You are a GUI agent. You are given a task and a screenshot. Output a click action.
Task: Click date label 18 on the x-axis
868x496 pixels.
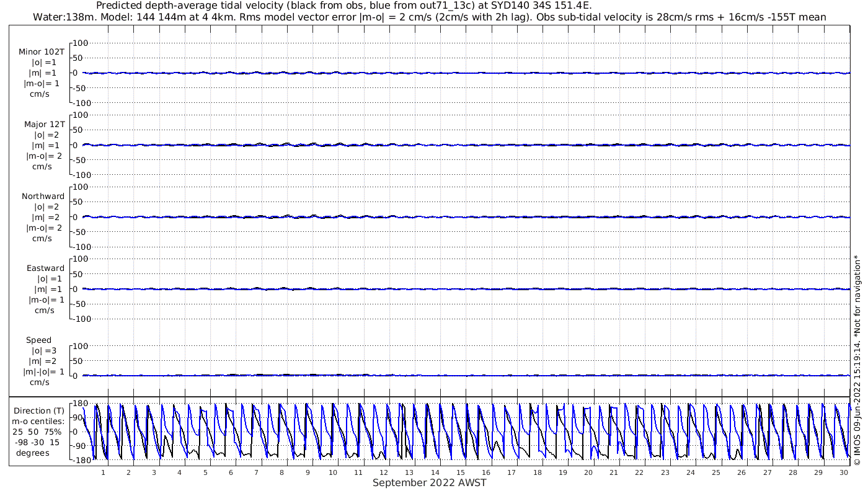pos(538,472)
